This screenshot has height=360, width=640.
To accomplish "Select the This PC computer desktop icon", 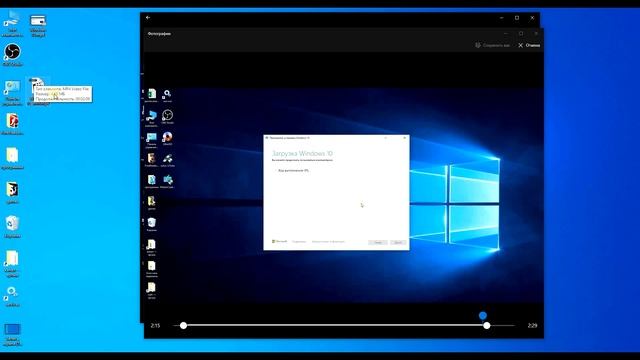I will tap(12, 24).
